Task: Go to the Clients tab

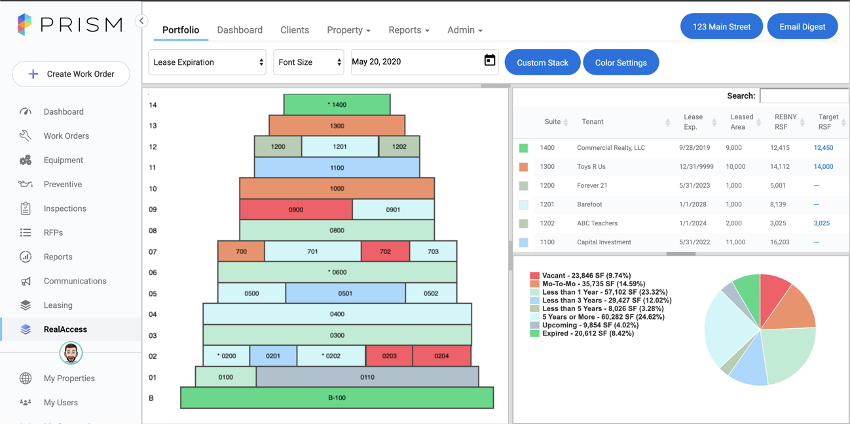Action: (294, 30)
